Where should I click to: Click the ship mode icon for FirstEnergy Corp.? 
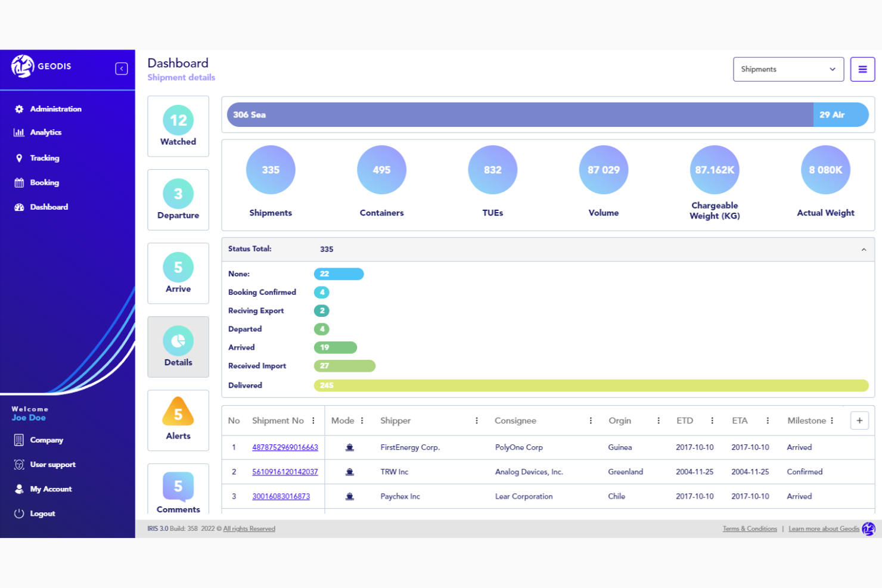pyautogui.click(x=350, y=447)
